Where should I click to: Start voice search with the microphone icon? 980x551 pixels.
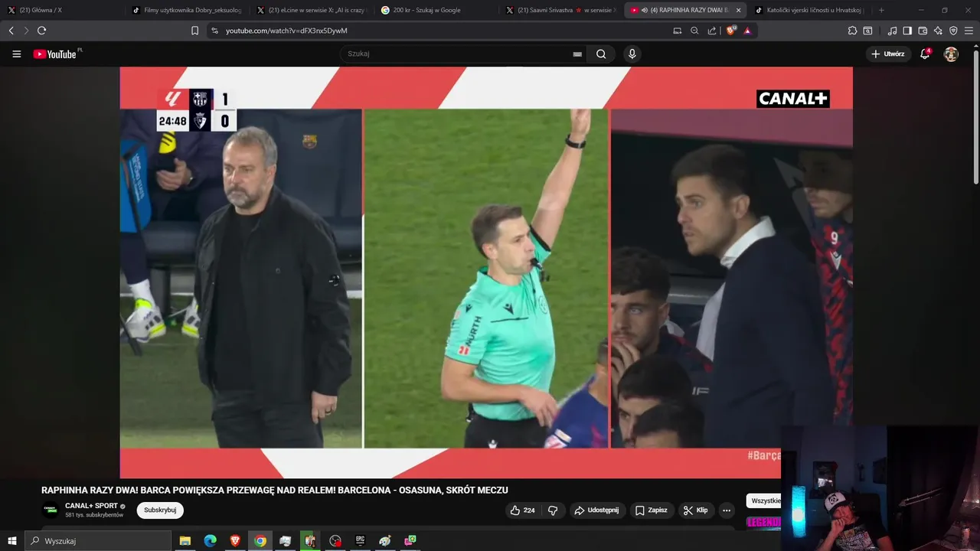click(x=632, y=54)
